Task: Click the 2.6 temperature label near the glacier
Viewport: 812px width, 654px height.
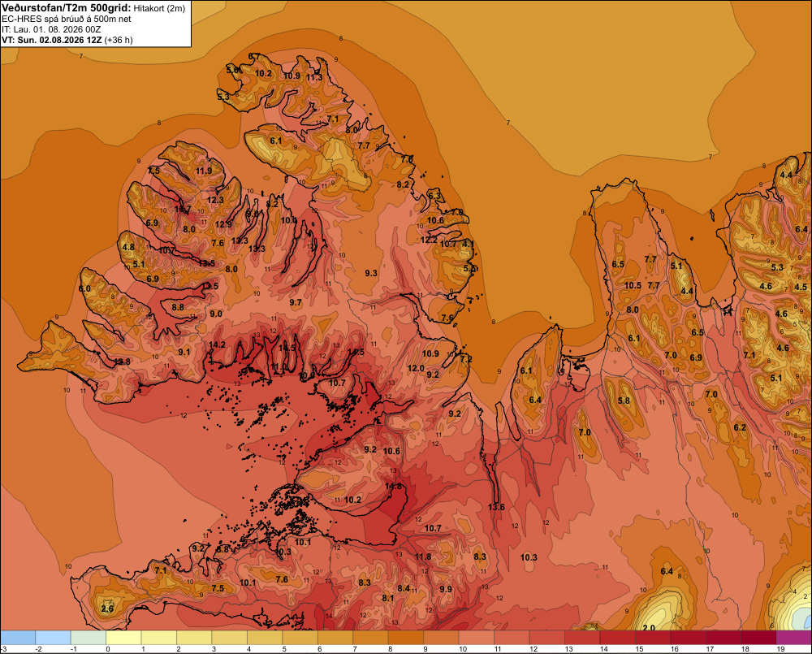Action: [107, 609]
